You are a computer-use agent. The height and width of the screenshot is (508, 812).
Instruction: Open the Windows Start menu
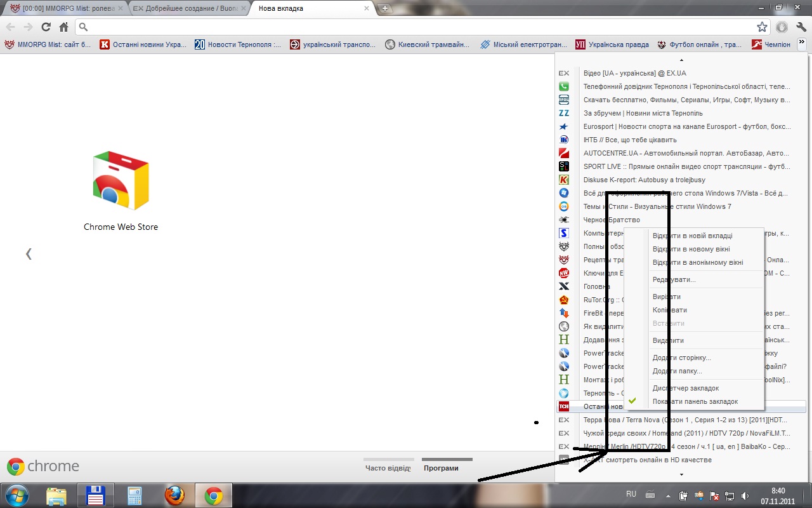(16, 495)
